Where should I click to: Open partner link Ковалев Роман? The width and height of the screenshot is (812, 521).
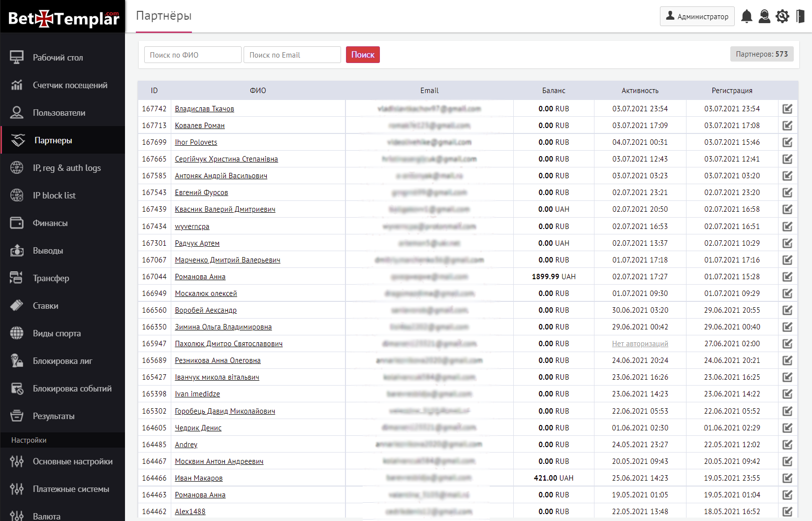tap(200, 126)
